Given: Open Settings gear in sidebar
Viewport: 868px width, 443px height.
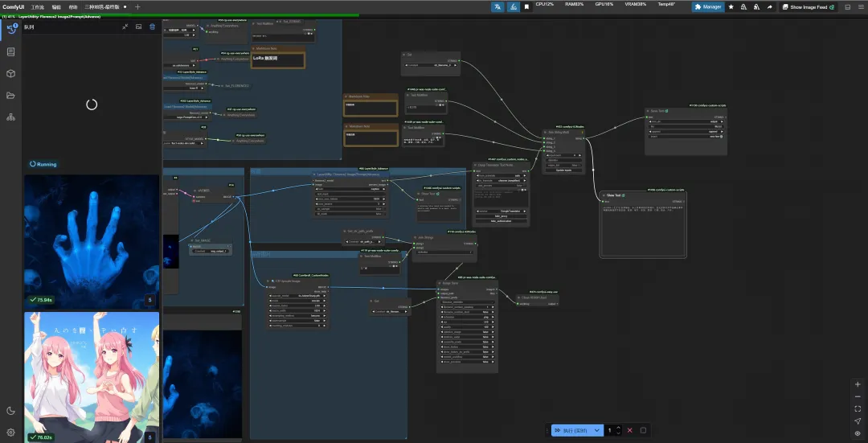Looking at the screenshot, I should (x=11, y=433).
